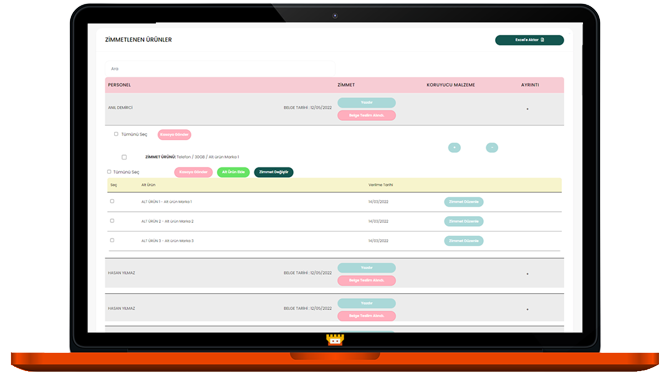
Task: Select the ALT ÜRÜN 2 row checkbox
Action: click(112, 221)
